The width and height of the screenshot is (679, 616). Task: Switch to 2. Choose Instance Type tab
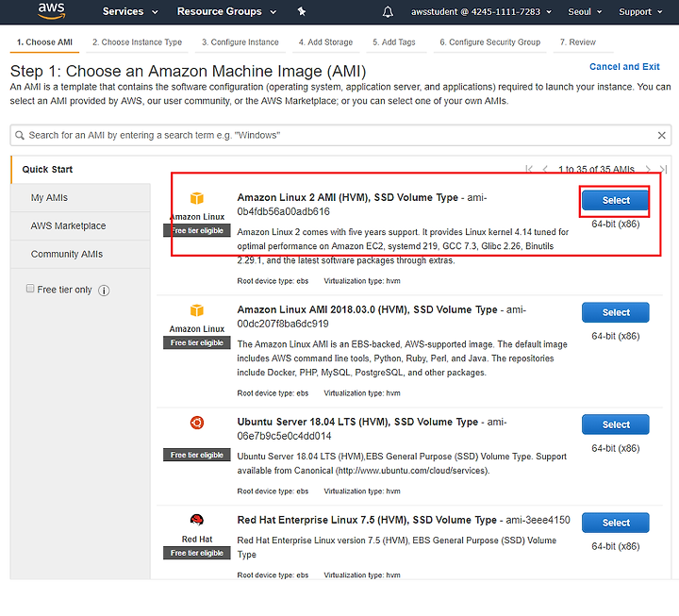[137, 42]
